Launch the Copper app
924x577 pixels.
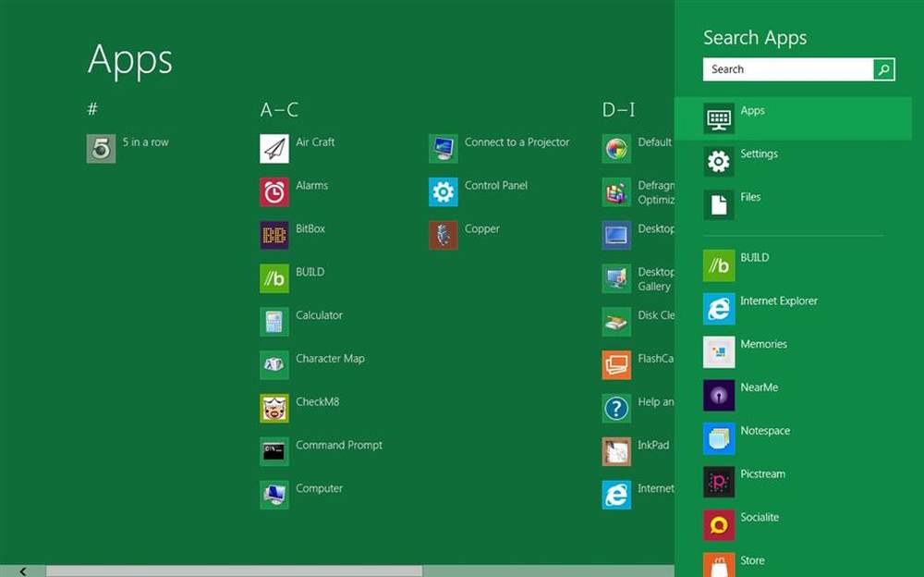(444, 235)
